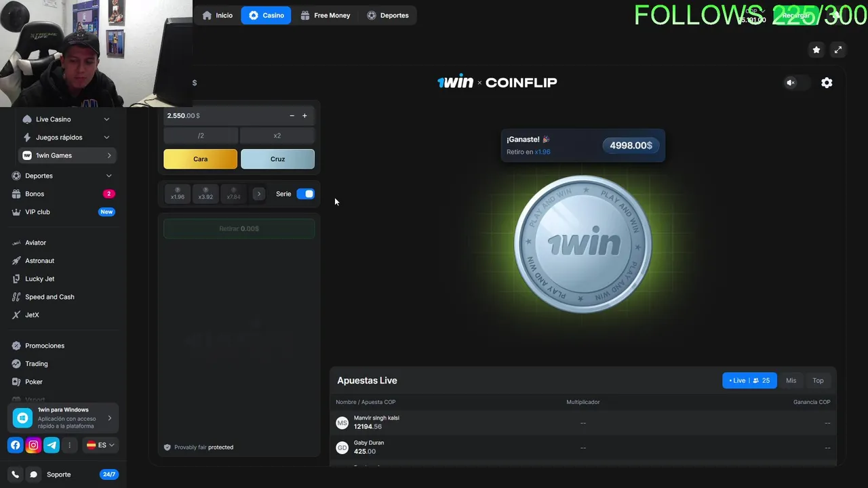Image resolution: width=868 pixels, height=488 pixels.
Task: Go to the Inicio tab
Action: tap(217, 15)
